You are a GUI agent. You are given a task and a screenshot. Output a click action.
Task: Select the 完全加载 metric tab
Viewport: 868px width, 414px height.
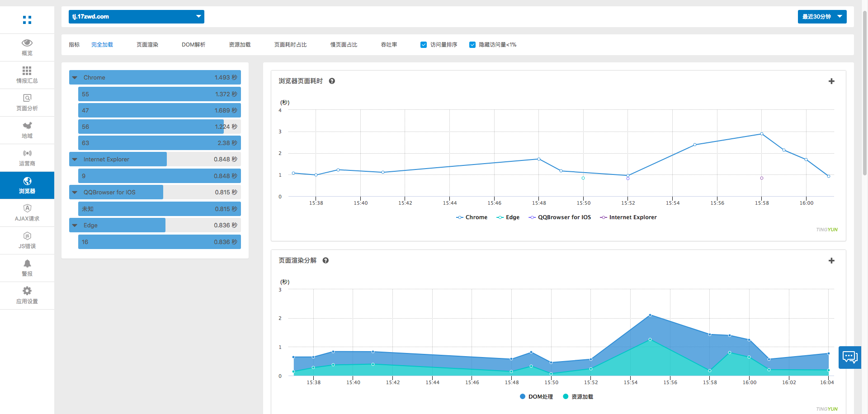[x=102, y=45]
